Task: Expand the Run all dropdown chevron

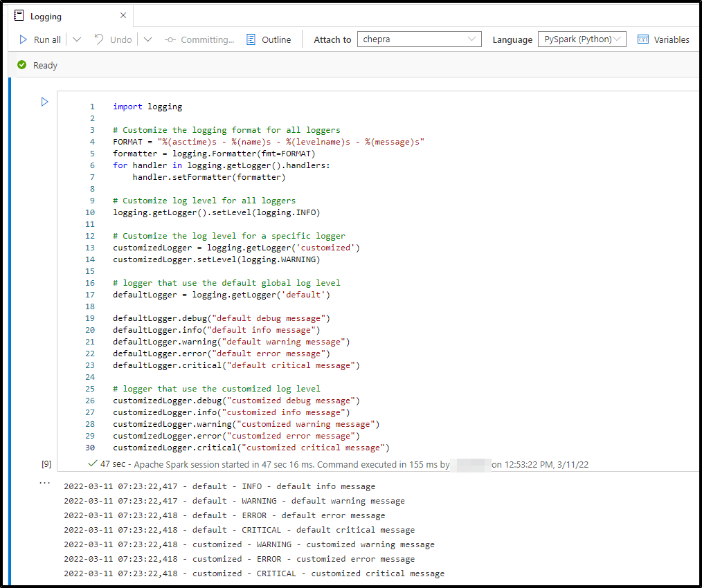Action: click(77, 39)
